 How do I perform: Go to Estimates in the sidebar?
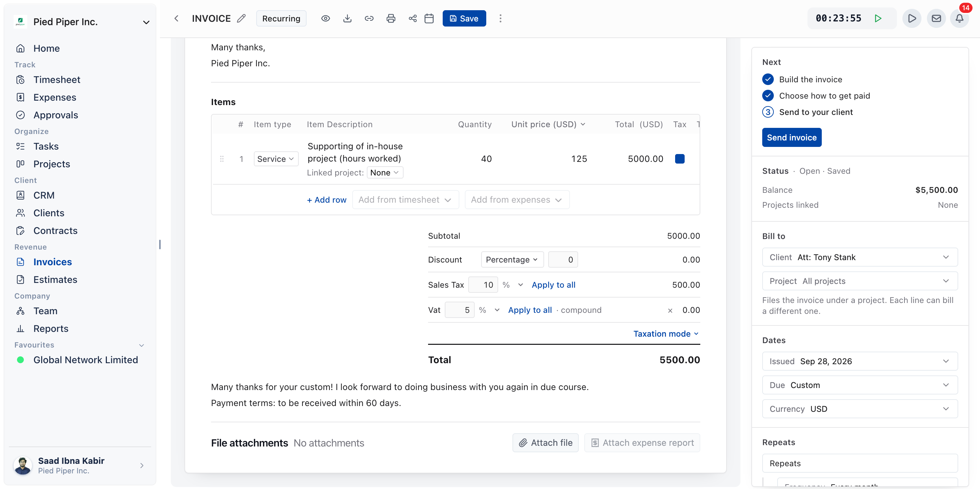pos(55,280)
